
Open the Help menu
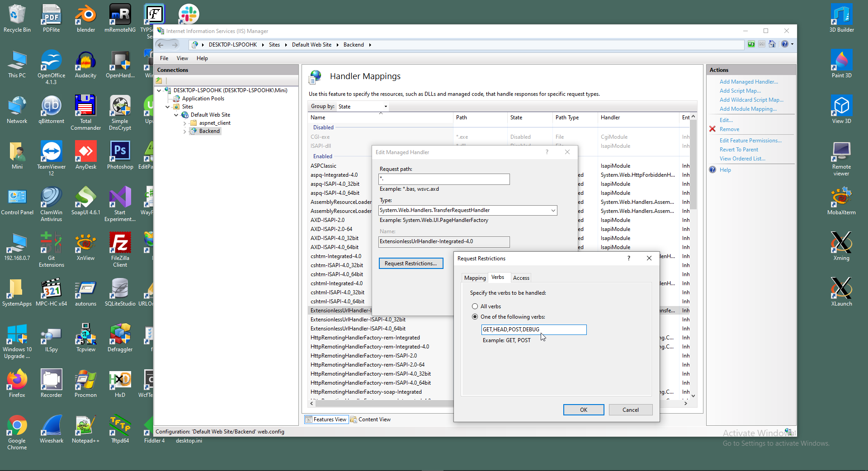202,58
